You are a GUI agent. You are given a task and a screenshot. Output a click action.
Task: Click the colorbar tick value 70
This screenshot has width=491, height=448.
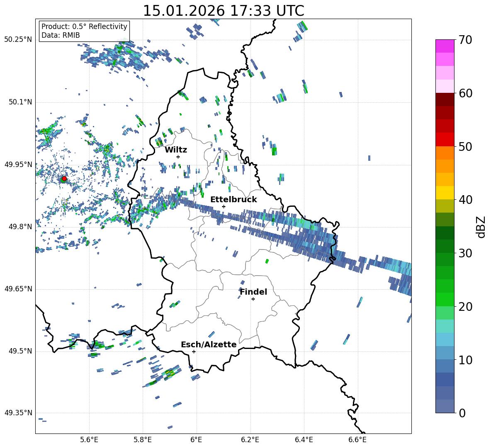click(x=465, y=40)
